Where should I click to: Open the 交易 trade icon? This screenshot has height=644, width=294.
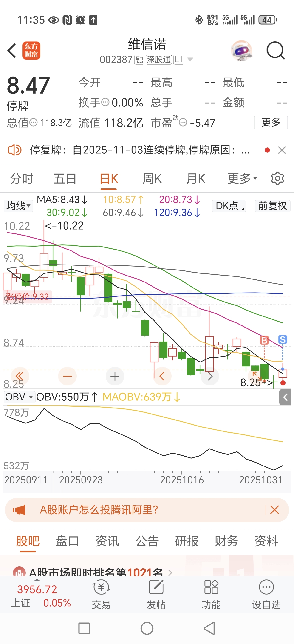click(x=101, y=595)
